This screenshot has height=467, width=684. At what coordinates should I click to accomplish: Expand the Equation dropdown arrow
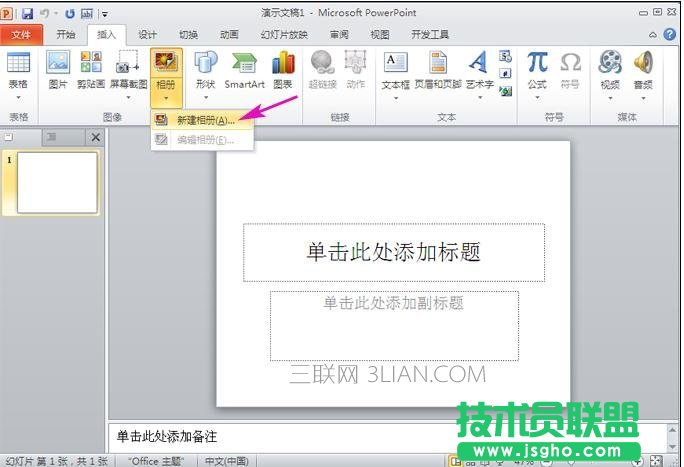pos(537,97)
